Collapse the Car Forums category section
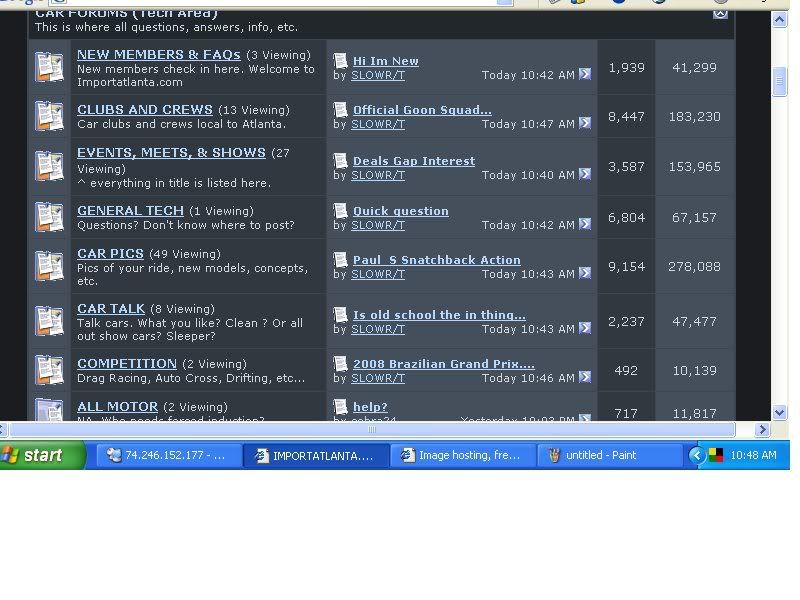This screenshot has width=800, height=600. (720, 13)
